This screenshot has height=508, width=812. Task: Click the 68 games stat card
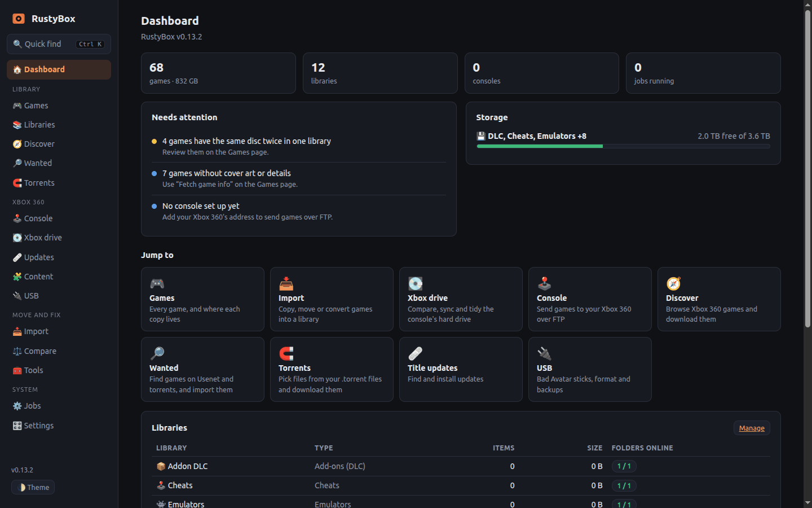(x=218, y=73)
